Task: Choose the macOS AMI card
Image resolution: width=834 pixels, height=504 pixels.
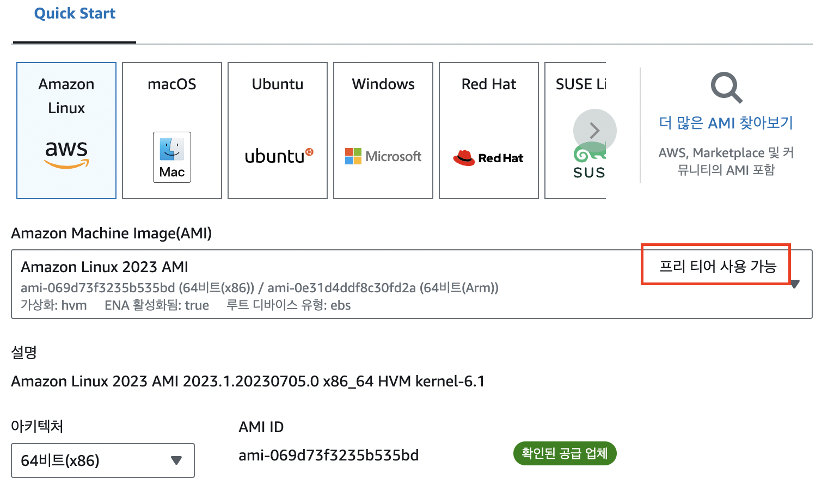Action: (x=172, y=131)
